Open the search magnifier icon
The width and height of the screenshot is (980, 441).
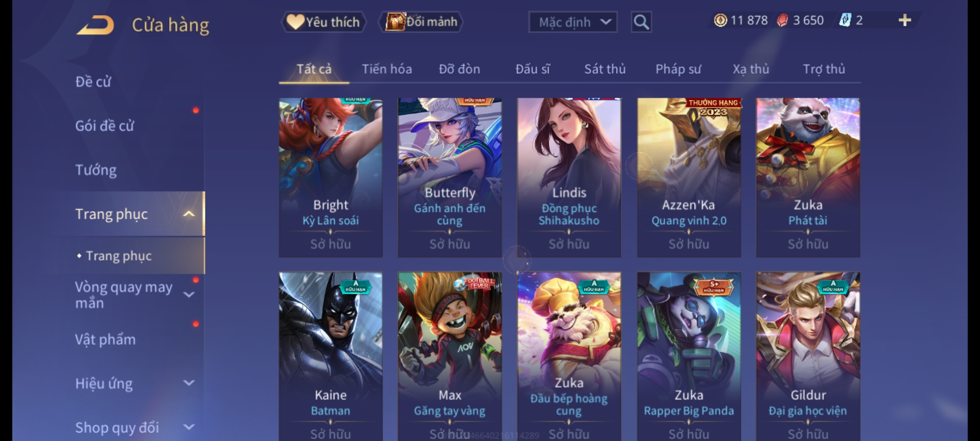pyautogui.click(x=641, y=22)
